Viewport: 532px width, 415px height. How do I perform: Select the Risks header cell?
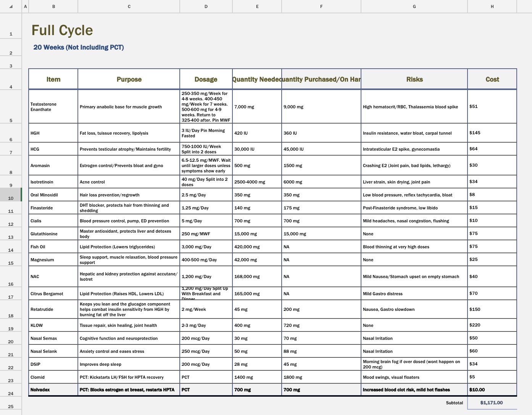[x=414, y=79]
